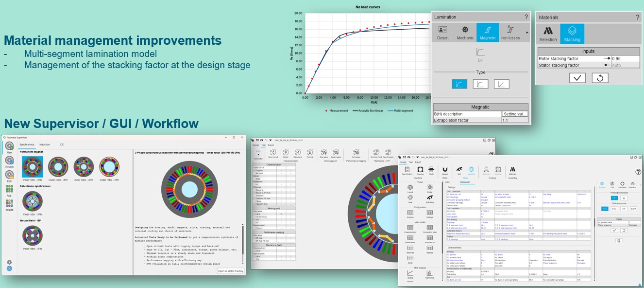The height and width of the screenshot is (288, 644).
Task: Click the Winding stator icon
Action: [x=471, y=171]
